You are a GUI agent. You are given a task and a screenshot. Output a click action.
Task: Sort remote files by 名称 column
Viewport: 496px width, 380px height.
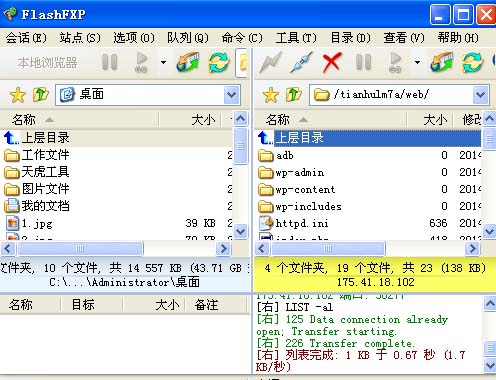330,120
